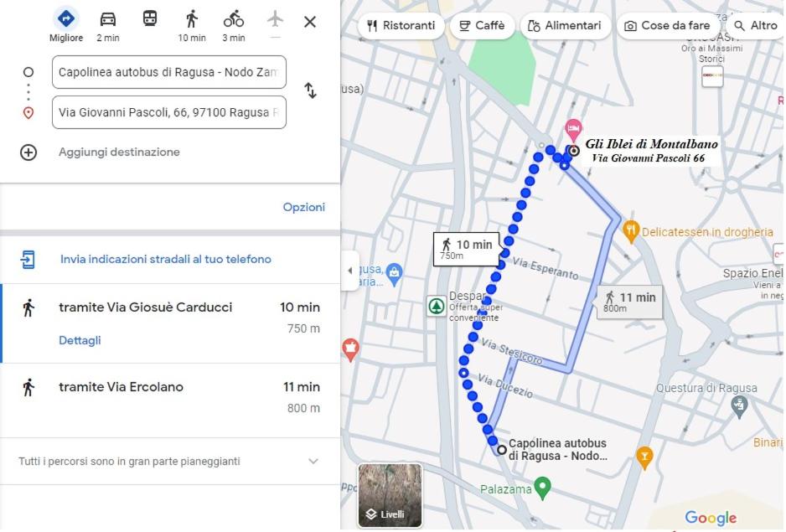Invia indicazioni stradali al tuo telefono link
This screenshot has width=786, height=532.
[x=165, y=259]
